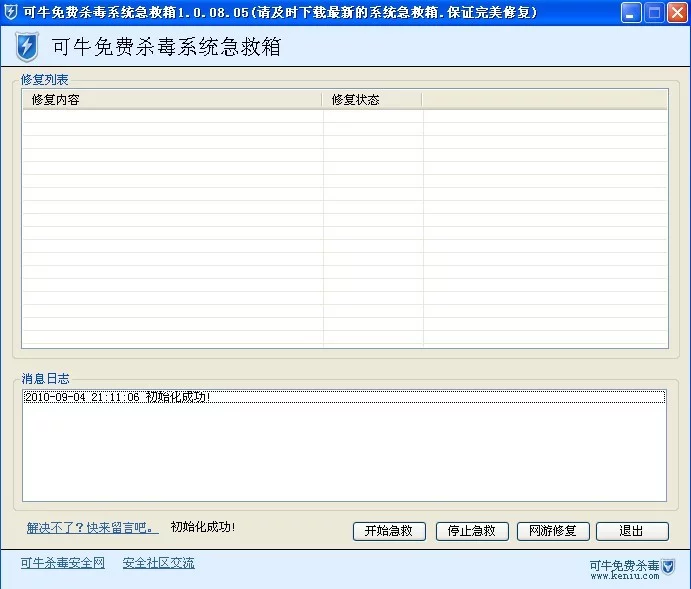Open the 安全社区交流 link
The height and width of the screenshot is (589, 691).
click(x=158, y=563)
